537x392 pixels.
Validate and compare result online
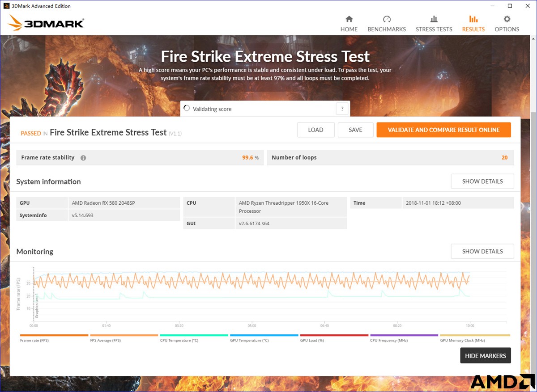(x=443, y=130)
